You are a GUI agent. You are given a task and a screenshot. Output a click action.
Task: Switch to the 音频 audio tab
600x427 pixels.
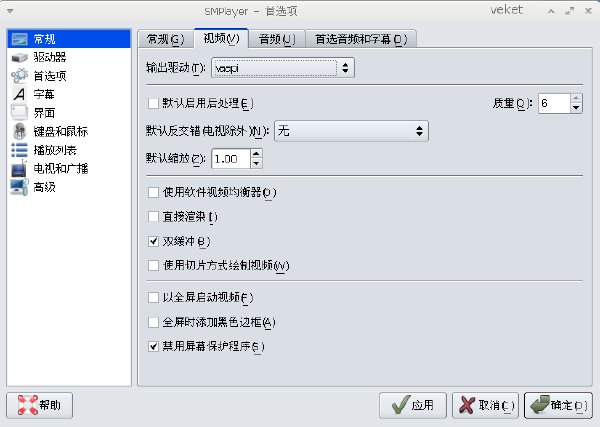(x=277, y=39)
